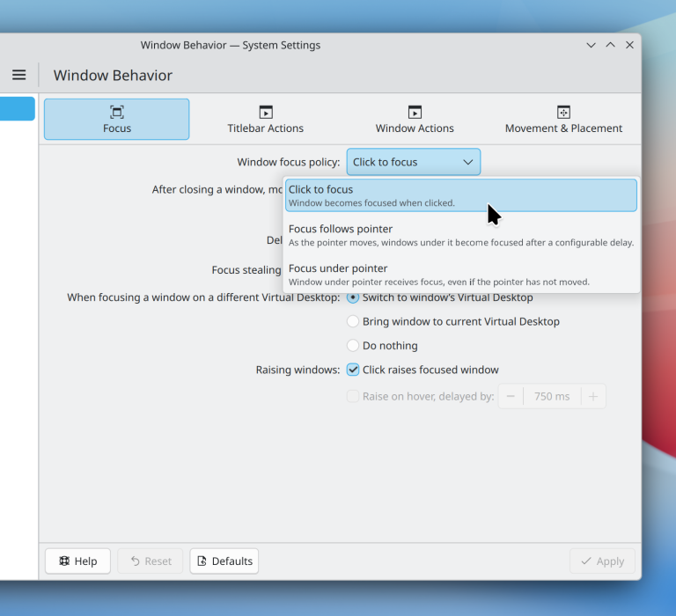676x616 pixels.
Task: Go to Movement & Placement tab
Action: 563,119
